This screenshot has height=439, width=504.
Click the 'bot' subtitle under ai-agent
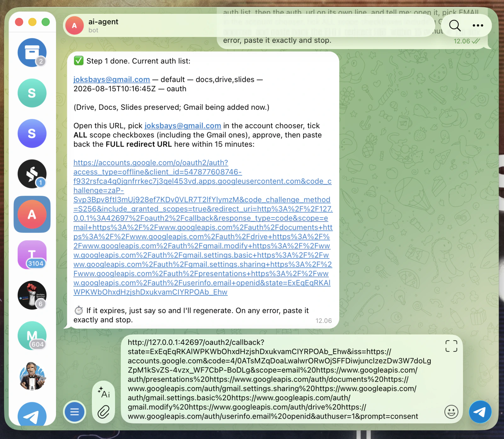[93, 30]
